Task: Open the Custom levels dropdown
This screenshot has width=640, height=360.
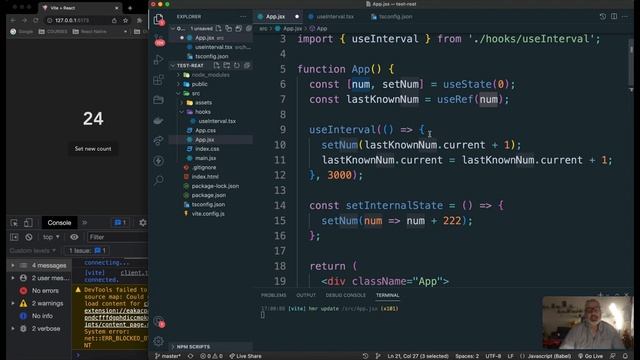Action: click(x=33, y=250)
